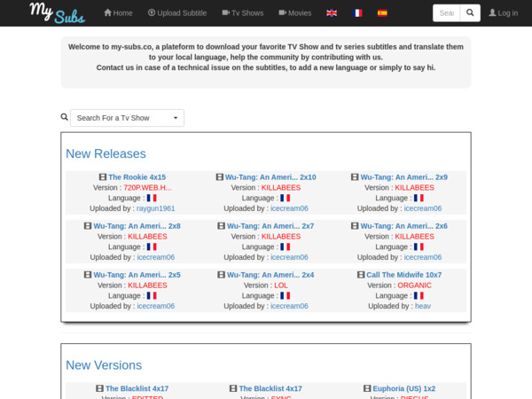532x399 pixels.
Task: Open Euphoria (US) 1x2 link
Action: pyautogui.click(x=403, y=388)
